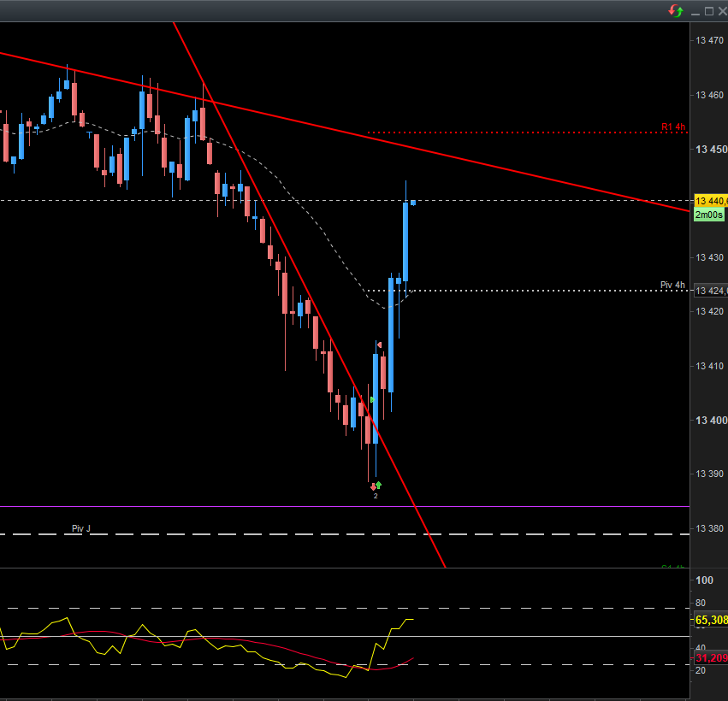Click the latest tall blue candlestick
The height and width of the screenshot is (701, 728).
[x=405, y=241]
